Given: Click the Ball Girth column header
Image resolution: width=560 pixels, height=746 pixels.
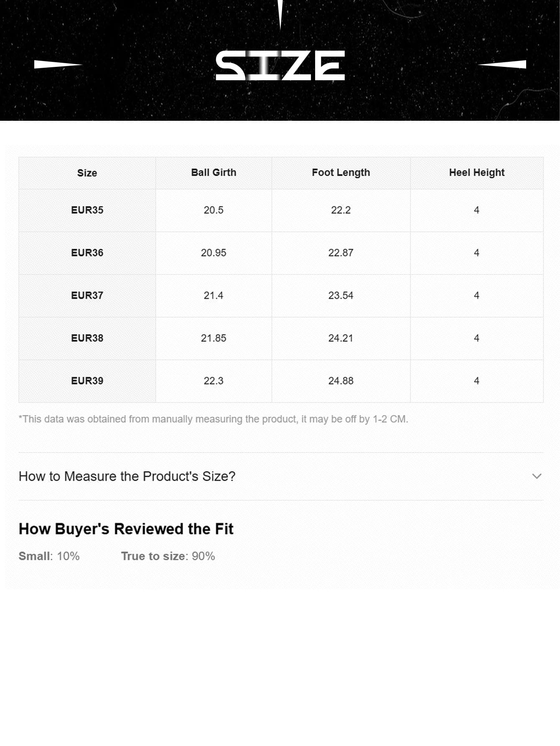Looking at the screenshot, I should click(214, 173).
